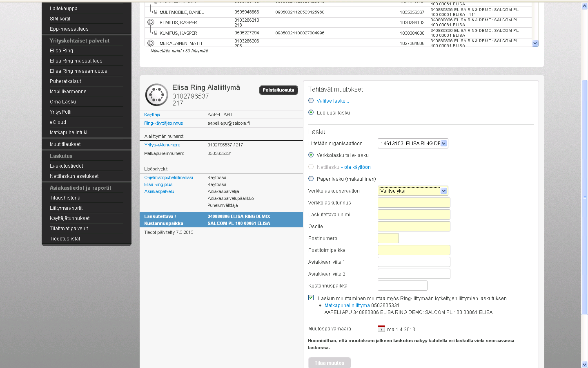Click the Poista/luovuta button
588x368 pixels.
(x=278, y=90)
